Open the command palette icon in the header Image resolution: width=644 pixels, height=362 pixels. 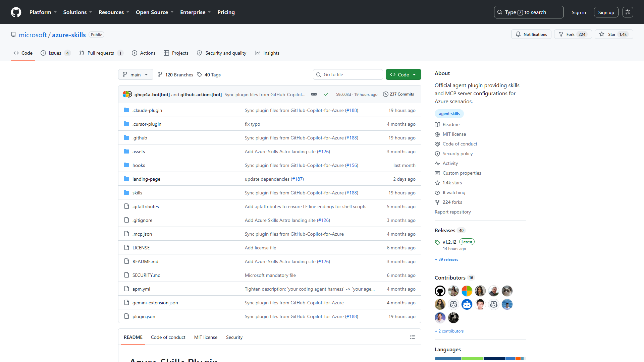tap(628, 12)
